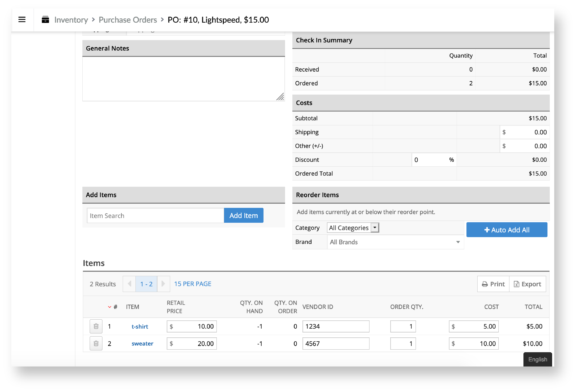Sort by VENDOR ID column header

tap(318, 307)
